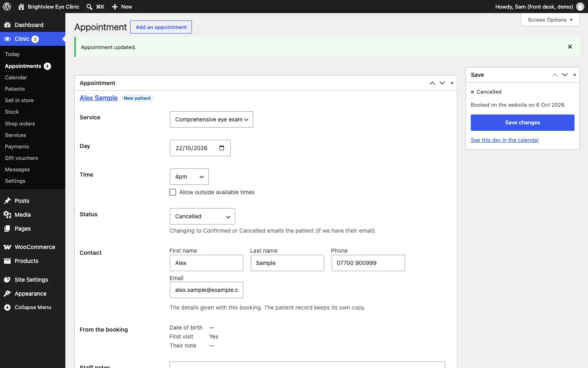This screenshot has height=368, width=588.
Task: Open the Time dropdown showing 4pm
Action: 189,177
